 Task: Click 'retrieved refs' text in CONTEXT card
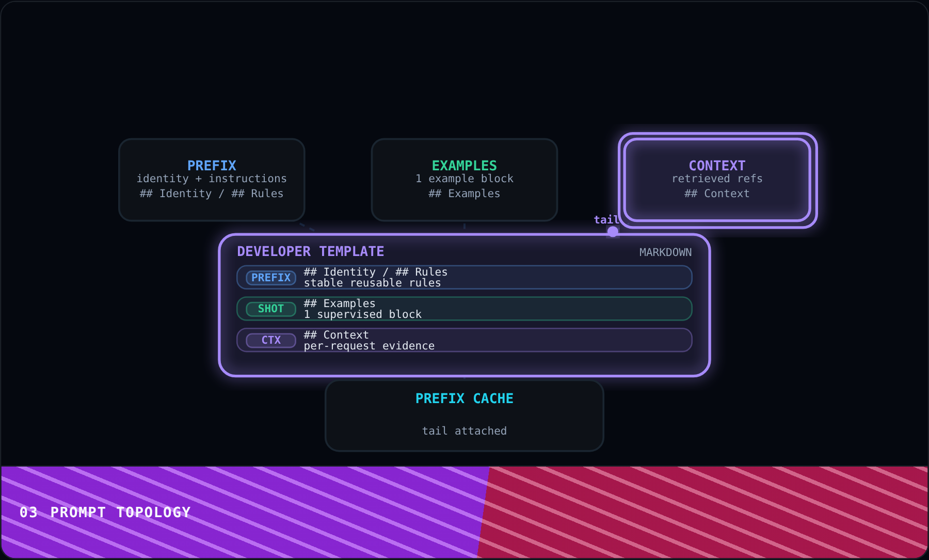(717, 179)
